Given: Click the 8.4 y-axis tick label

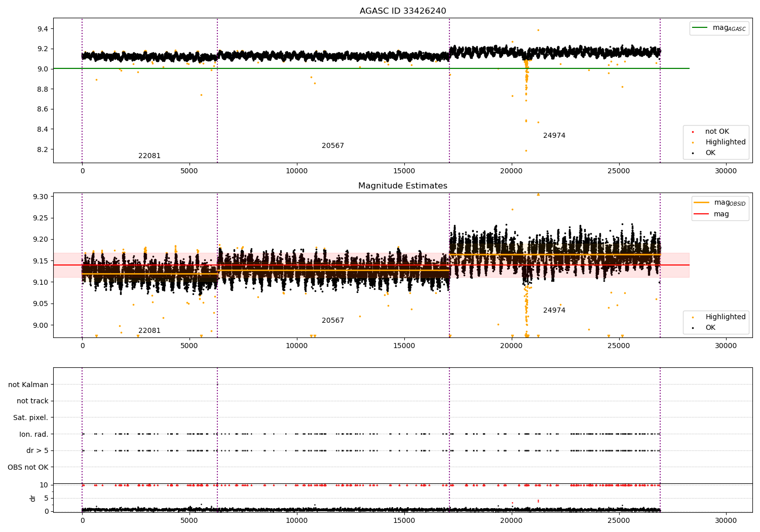Looking at the screenshot, I should pos(43,130).
